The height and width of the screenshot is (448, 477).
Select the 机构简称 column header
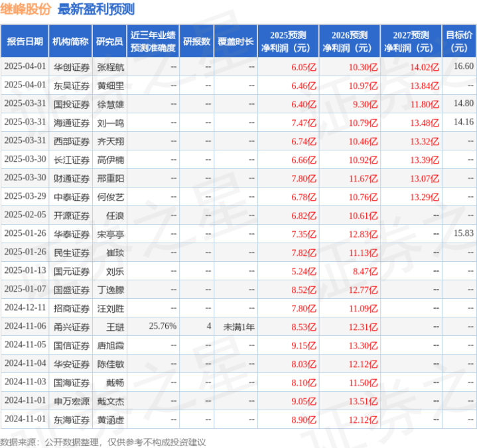(x=70, y=41)
